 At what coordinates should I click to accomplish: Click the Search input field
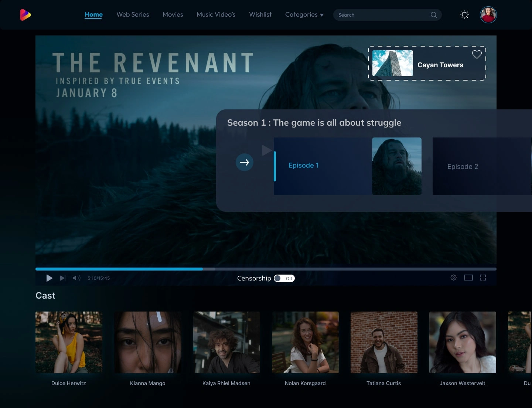click(x=387, y=15)
